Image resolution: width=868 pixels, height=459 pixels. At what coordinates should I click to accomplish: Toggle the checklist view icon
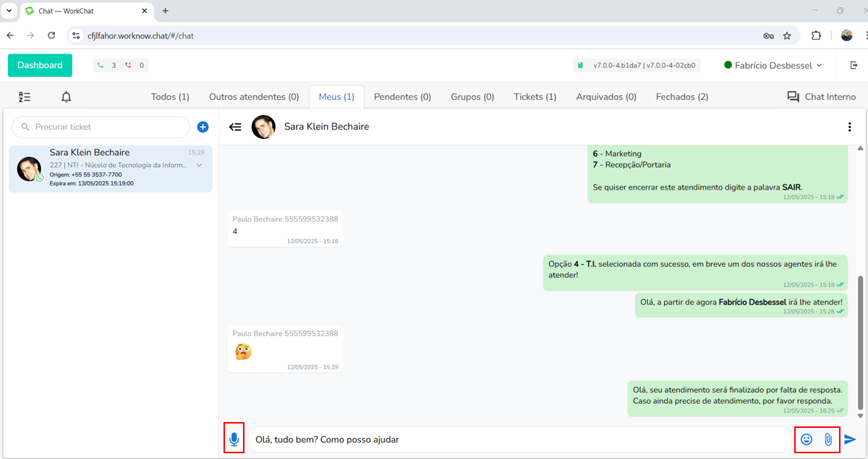25,97
